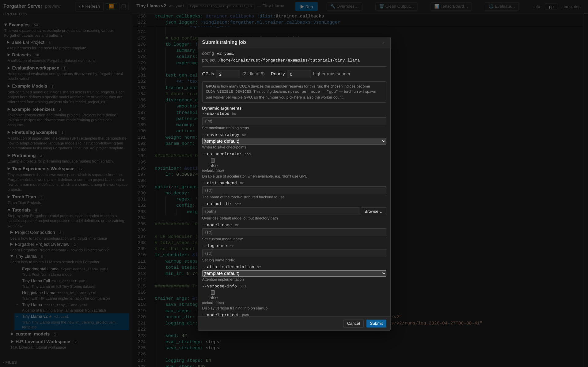The height and width of the screenshot is (367, 588).
Task: Submit the training job
Action: 376,324
